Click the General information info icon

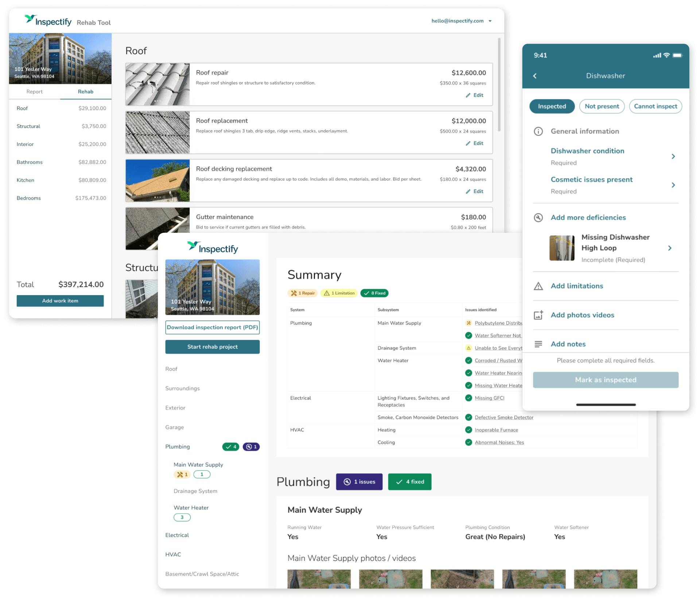point(538,132)
